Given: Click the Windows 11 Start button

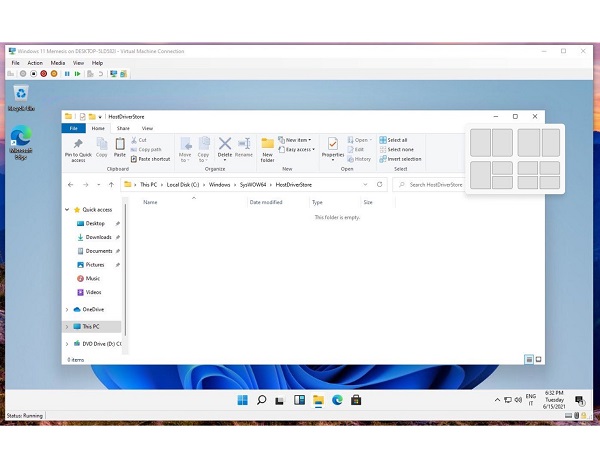Looking at the screenshot, I should (x=243, y=400).
